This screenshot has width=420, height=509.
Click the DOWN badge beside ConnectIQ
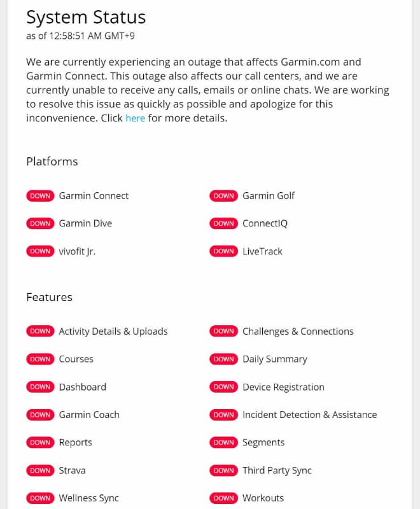tap(224, 224)
